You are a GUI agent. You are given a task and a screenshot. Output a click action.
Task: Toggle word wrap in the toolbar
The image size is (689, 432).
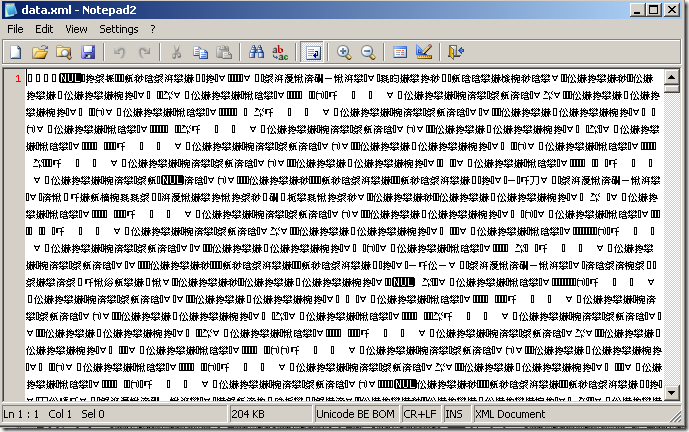312,52
